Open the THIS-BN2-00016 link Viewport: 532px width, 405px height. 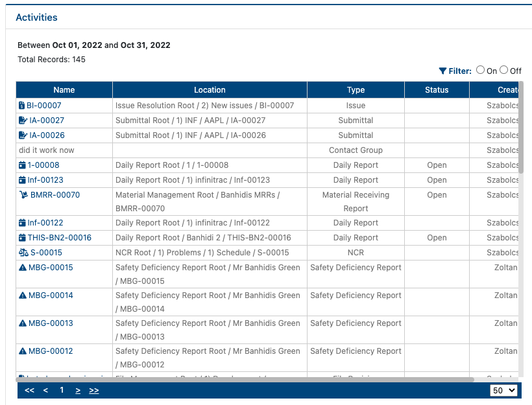coord(60,238)
